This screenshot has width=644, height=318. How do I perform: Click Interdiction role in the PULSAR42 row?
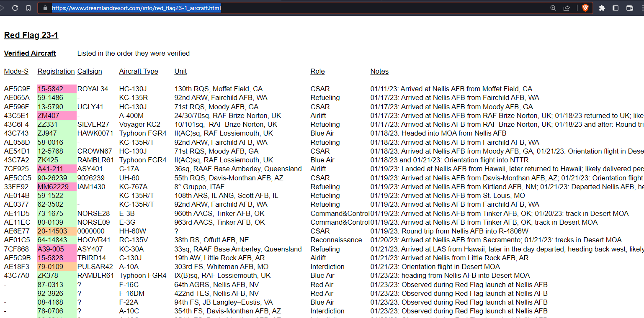(327, 267)
